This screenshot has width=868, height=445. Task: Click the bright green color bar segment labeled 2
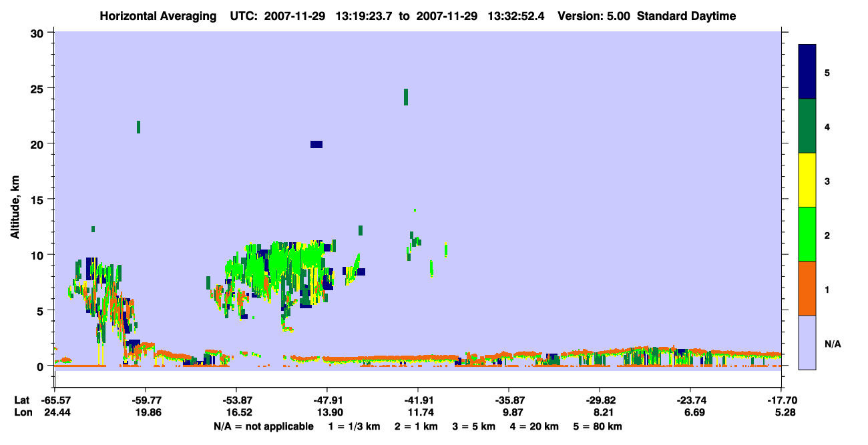[807, 234]
